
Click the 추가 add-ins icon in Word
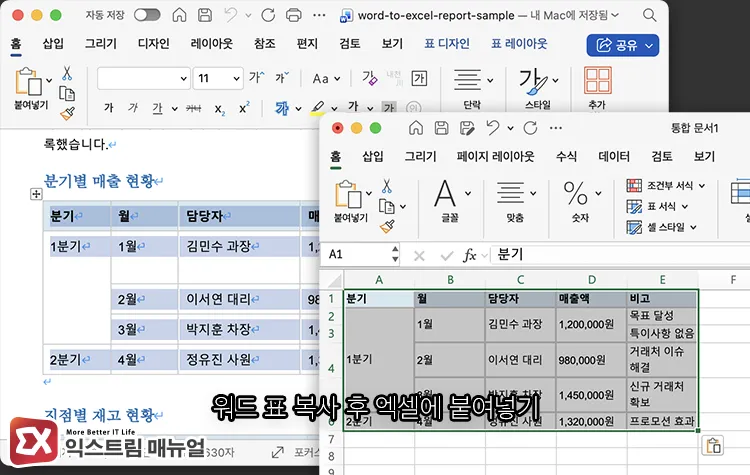597,80
